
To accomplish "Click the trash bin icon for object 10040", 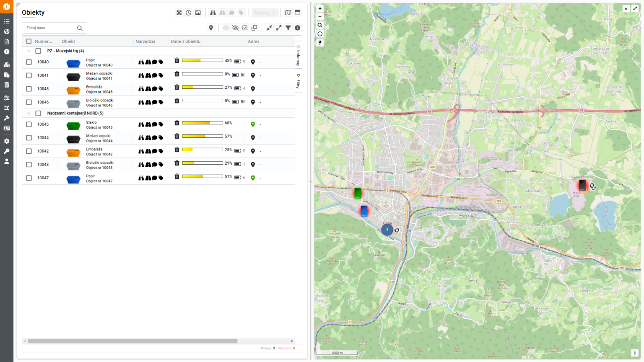I will 177,61.
